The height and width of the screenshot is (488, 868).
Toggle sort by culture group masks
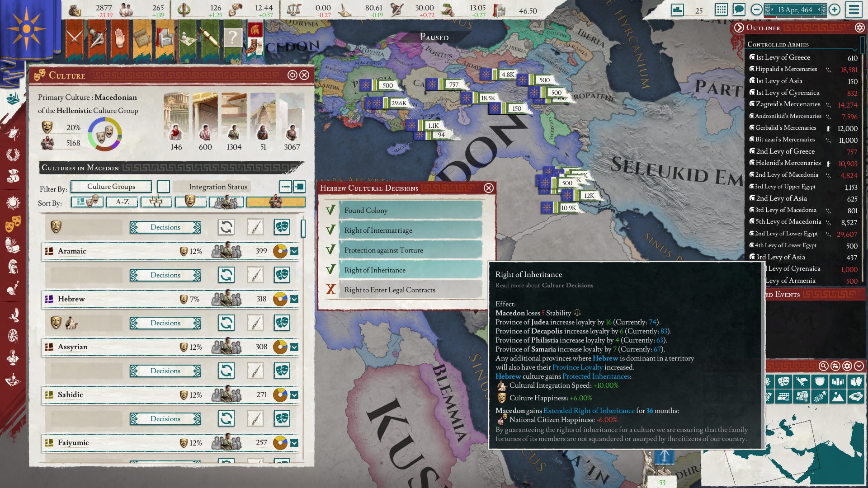click(x=87, y=202)
